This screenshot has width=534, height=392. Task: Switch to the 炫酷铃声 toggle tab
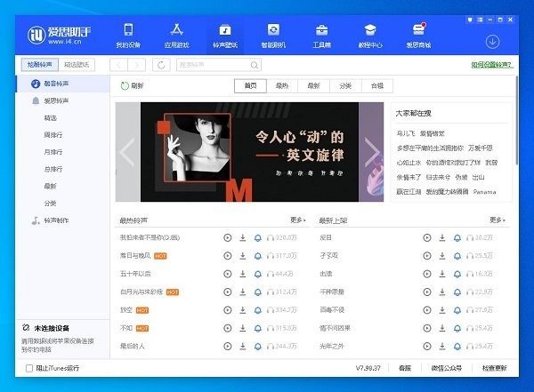pyautogui.click(x=40, y=65)
